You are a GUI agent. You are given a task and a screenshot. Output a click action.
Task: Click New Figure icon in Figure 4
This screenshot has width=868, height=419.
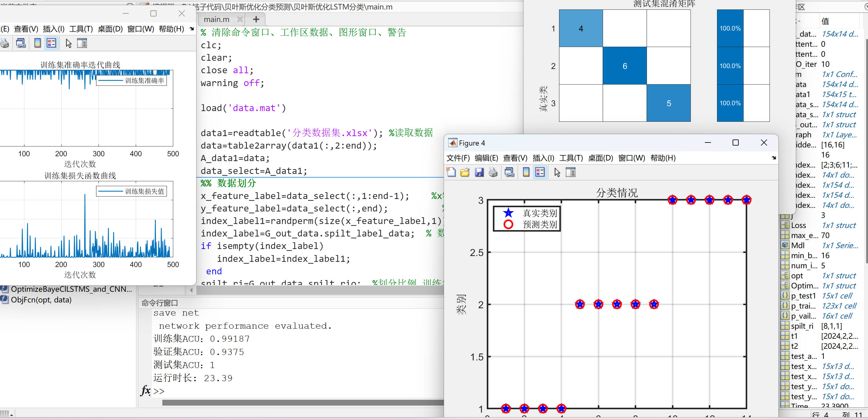tap(451, 172)
